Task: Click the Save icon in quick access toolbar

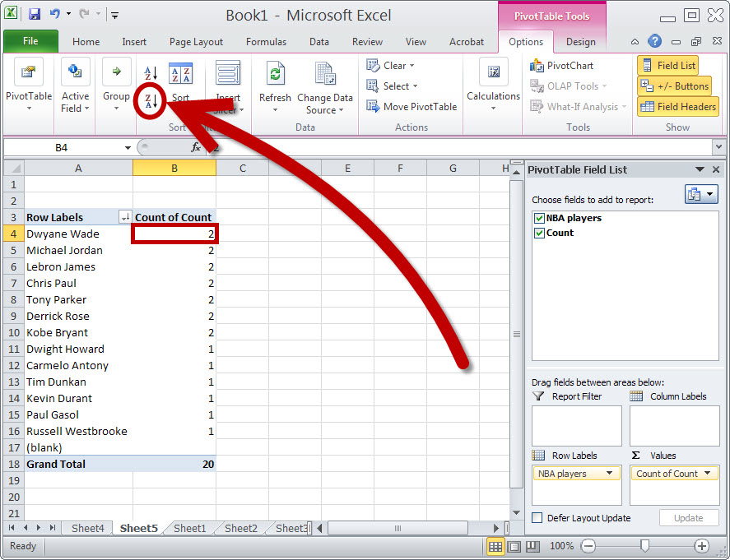Action: (35, 15)
